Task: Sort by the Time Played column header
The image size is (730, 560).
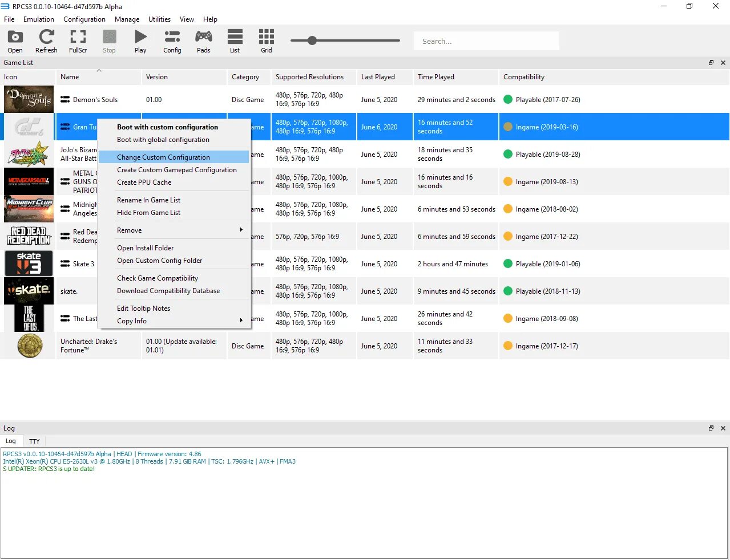Action: [x=455, y=77]
